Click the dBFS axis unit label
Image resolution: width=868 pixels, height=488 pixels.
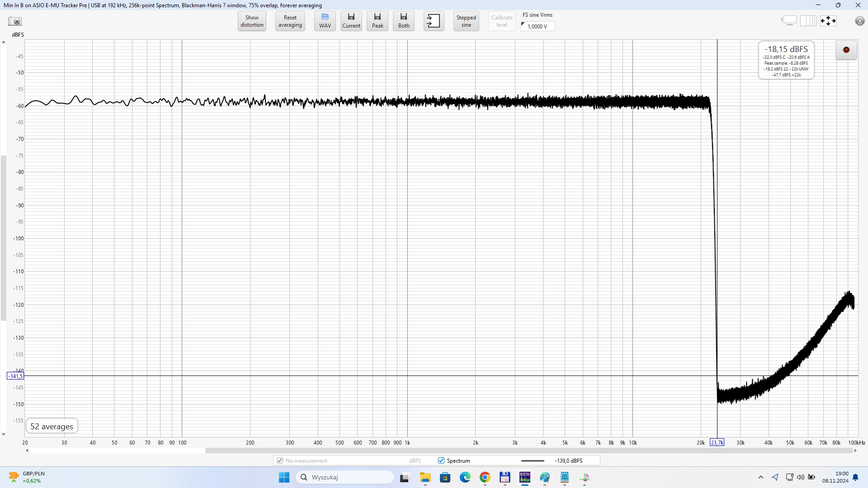click(x=18, y=35)
